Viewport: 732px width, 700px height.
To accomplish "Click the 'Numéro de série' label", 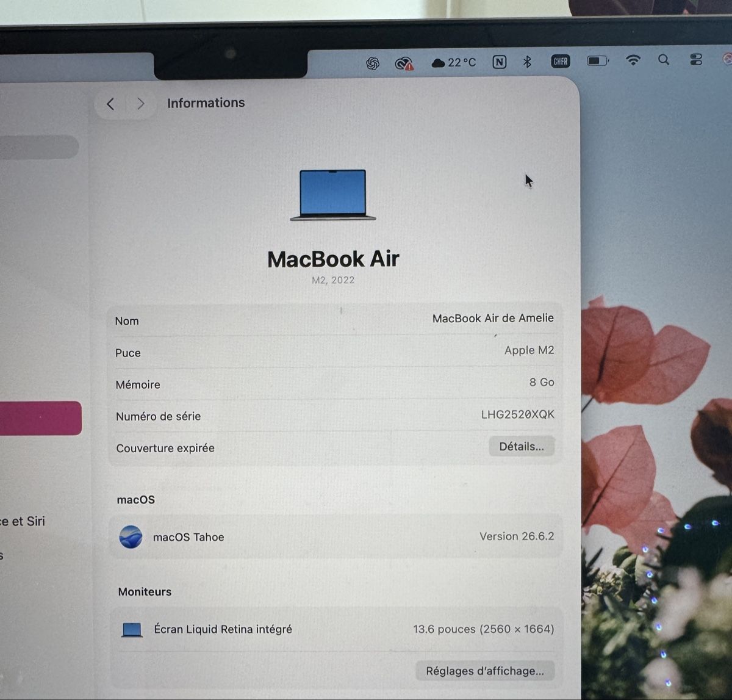I will tap(158, 416).
